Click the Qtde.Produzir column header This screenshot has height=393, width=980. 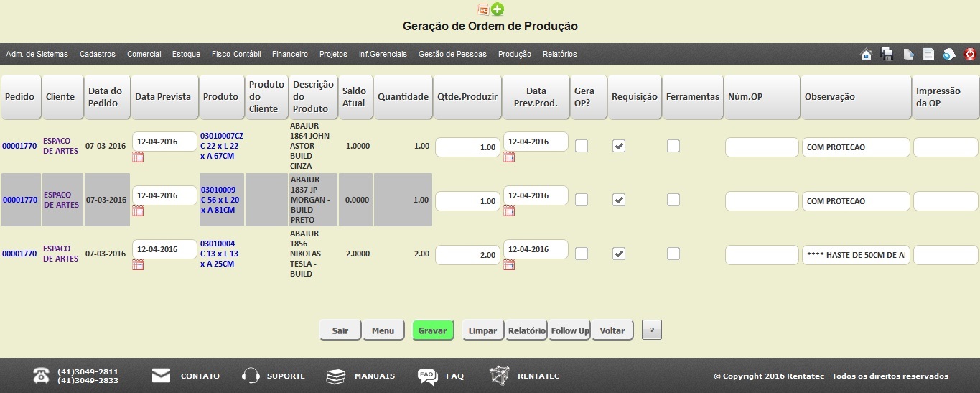[x=467, y=97]
